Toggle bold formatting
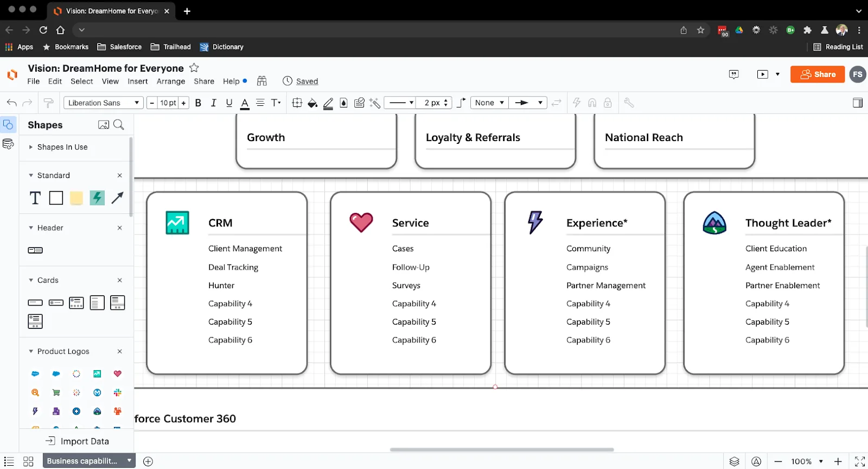868x469 pixels. [x=198, y=103]
